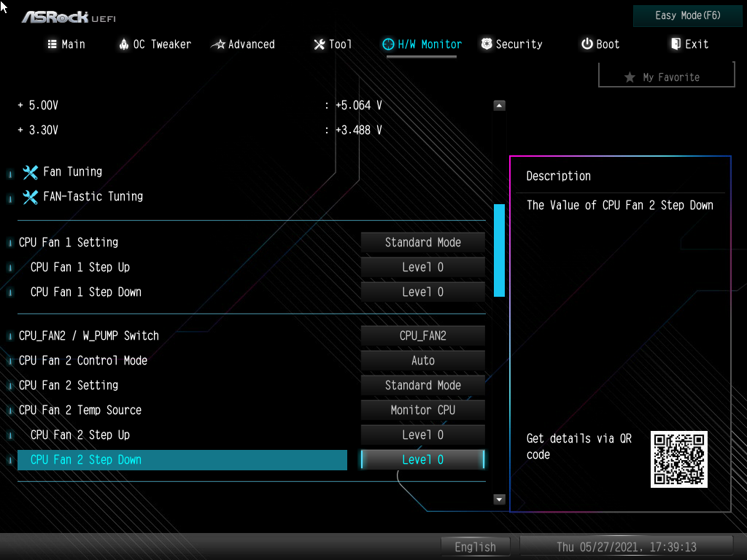Change CPU Fan 2 Control Mode from Auto

422,360
